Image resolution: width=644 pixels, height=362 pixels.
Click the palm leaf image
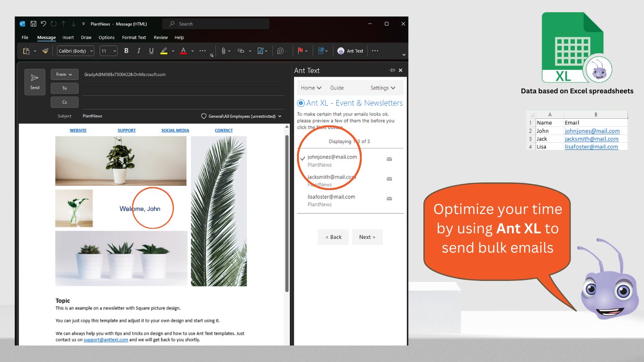[219, 211]
